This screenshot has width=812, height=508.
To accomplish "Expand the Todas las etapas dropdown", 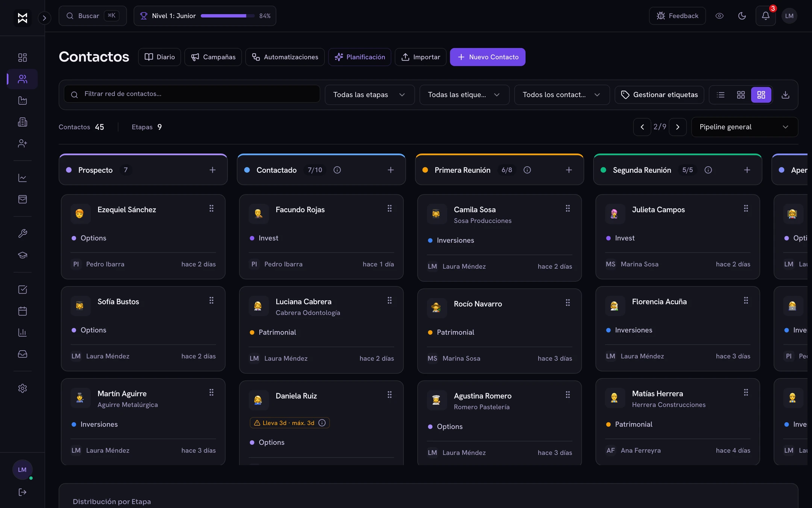I will tap(370, 95).
